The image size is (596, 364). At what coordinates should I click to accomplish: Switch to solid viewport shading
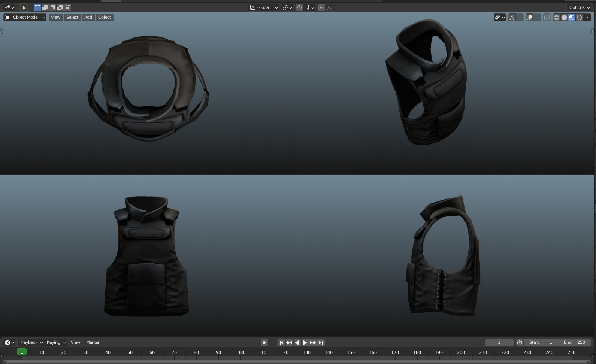[564, 18]
